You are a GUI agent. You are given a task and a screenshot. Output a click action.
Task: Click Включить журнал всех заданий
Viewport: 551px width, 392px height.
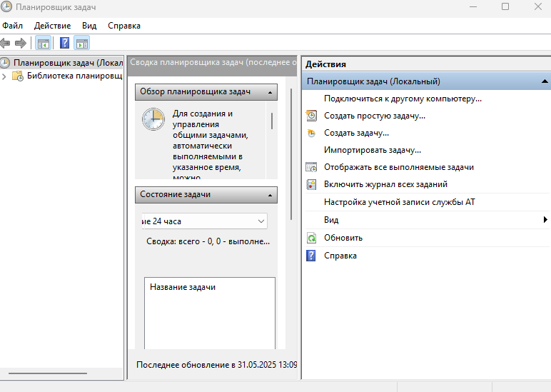pyautogui.click(x=385, y=184)
